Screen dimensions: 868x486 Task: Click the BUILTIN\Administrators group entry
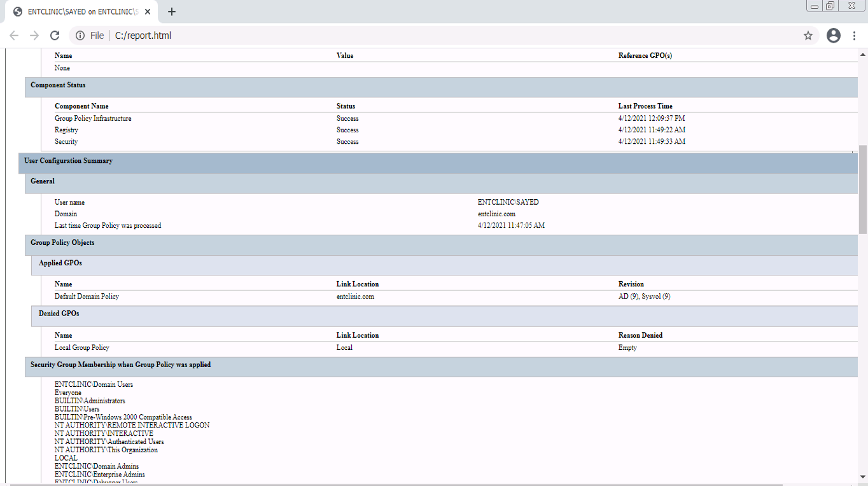(90, 401)
